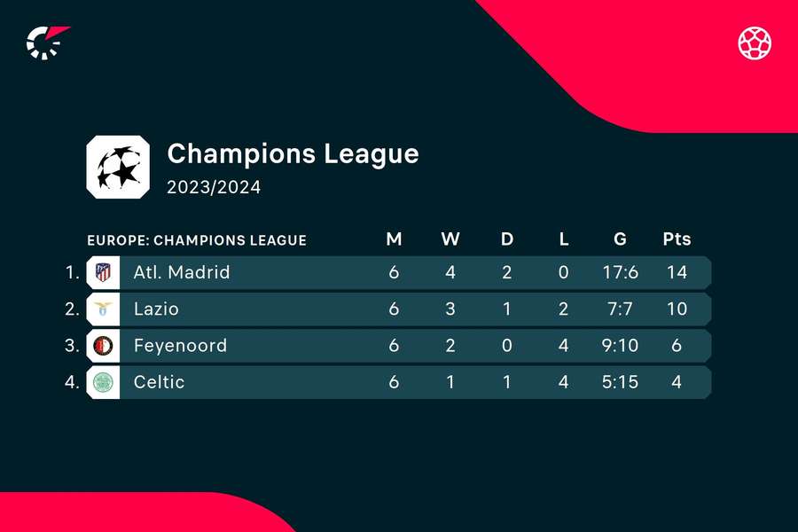The image size is (798, 532).
Task: Select the Lazio team name
Action: (156, 309)
